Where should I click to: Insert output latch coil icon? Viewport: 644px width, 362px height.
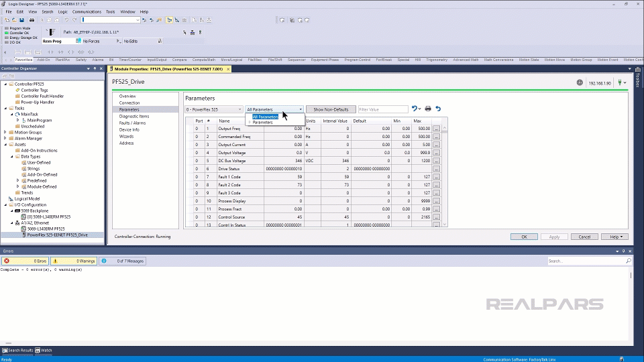(81, 52)
